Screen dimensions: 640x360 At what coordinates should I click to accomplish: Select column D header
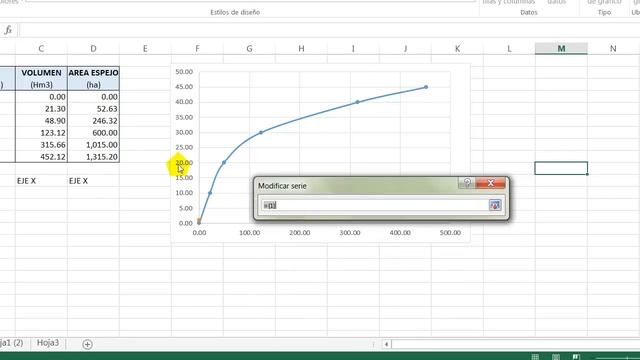[x=93, y=49]
